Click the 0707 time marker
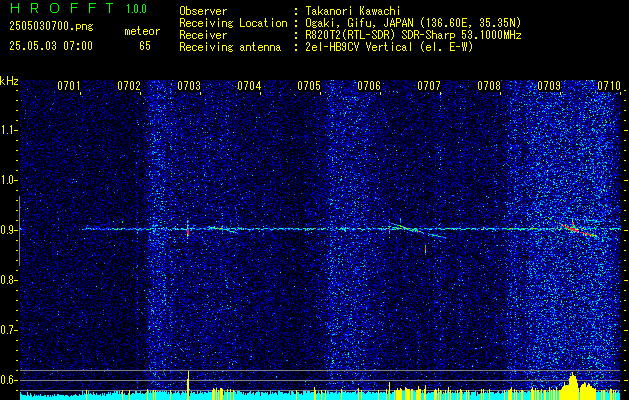The height and width of the screenshot is (400, 629). pos(429,86)
